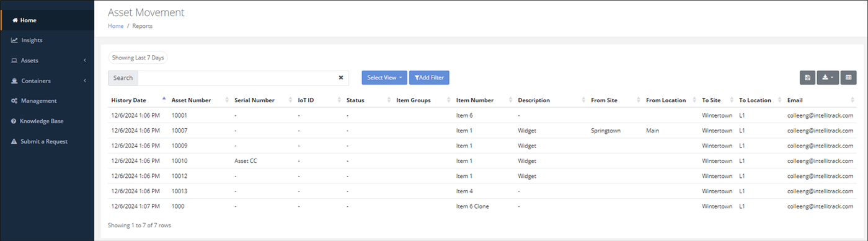This screenshot has height=241, width=868.
Task: Sort by Item Groups column
Action: point(423,100)
